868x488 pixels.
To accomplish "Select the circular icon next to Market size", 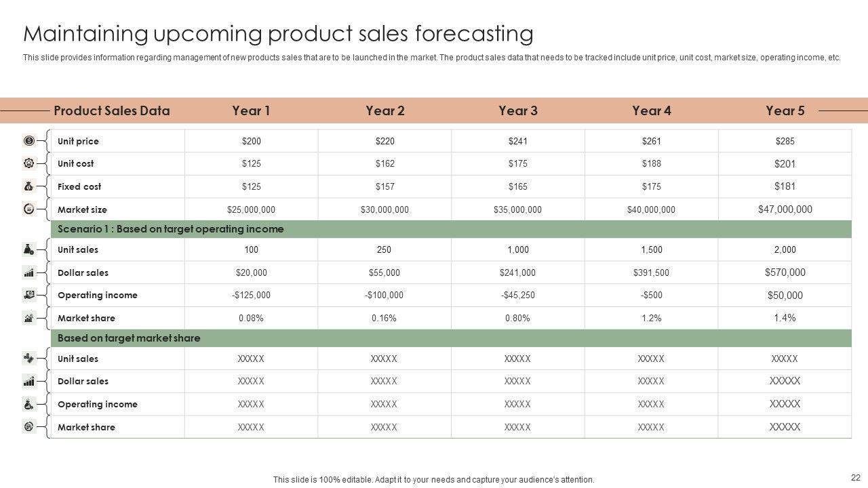I will (29, 209).
